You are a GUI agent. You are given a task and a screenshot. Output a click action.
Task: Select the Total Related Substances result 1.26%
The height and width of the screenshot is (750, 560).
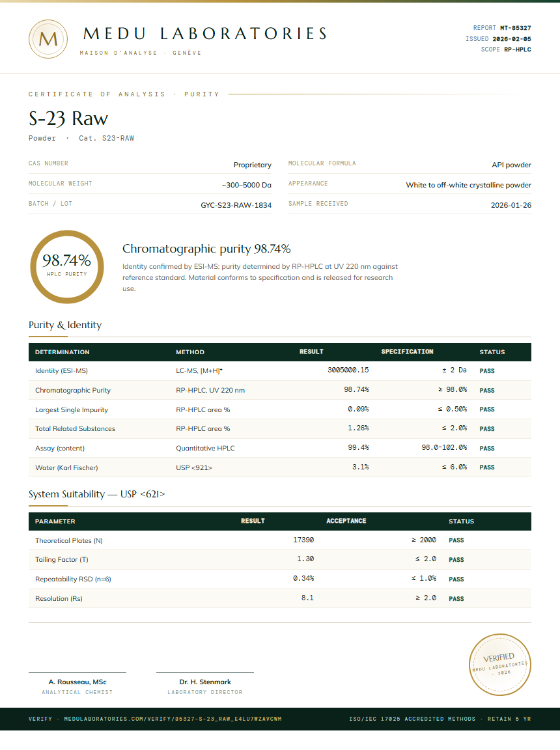point(358,428)
